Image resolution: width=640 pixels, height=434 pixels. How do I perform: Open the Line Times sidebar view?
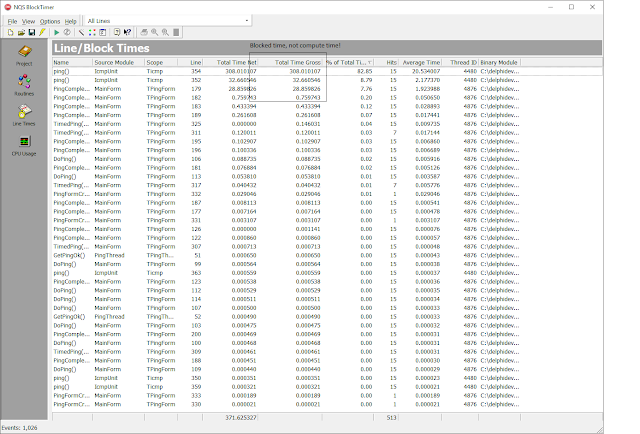pos(24,116)
